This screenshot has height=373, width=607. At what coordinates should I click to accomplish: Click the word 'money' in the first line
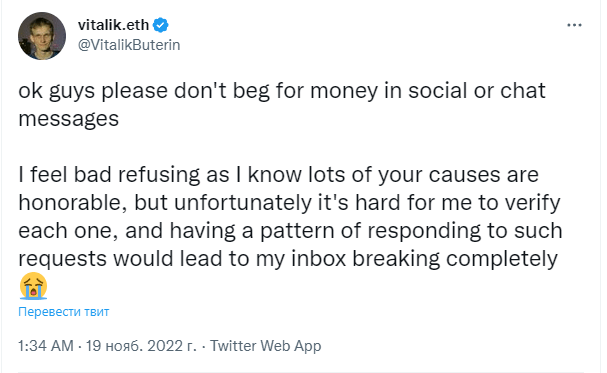click(344, 92)
